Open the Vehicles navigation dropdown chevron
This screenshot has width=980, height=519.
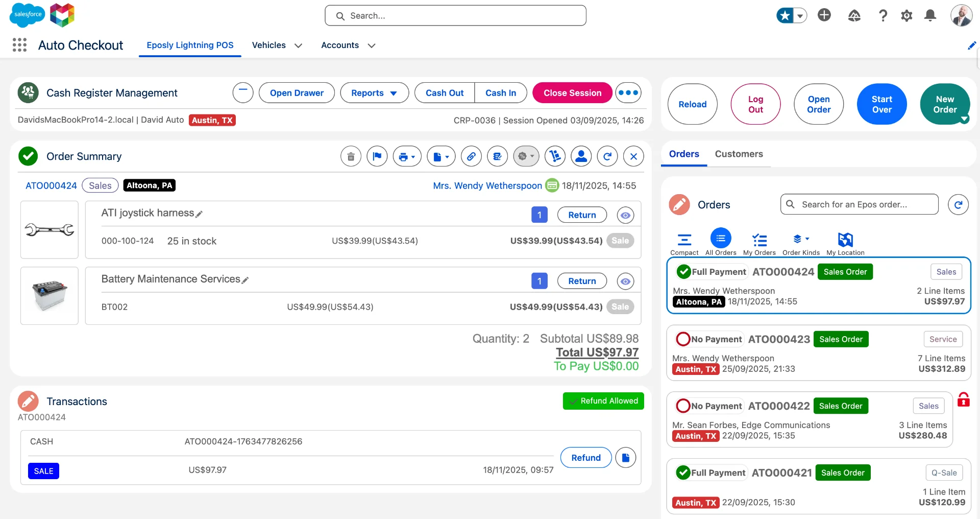[299, 46]
